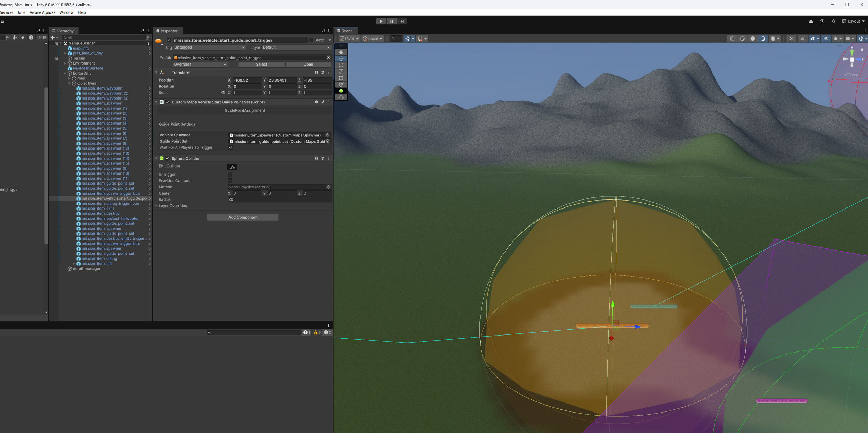Select mission_item_exfil in Hierarchy

pyautogui.click(x=98, y=209)
